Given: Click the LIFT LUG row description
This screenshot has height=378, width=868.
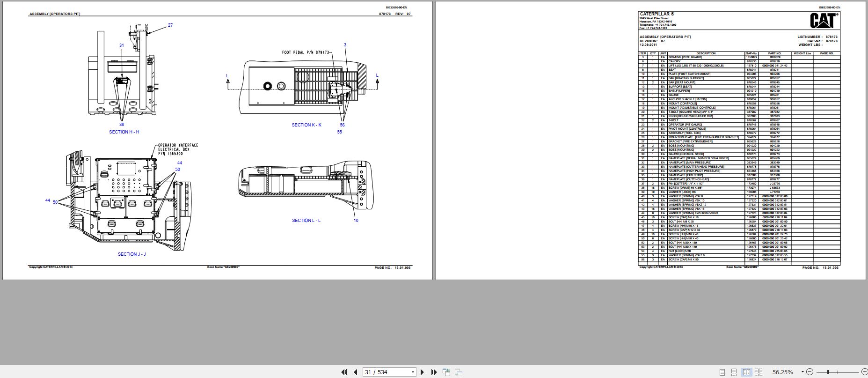Looking at the screenshot, I should (x=706, y=66).
